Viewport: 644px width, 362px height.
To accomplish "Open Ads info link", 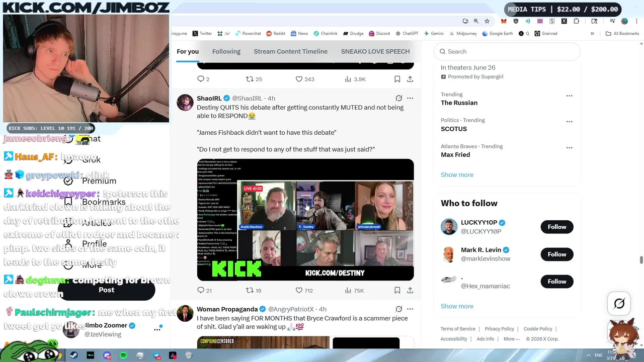I will click(x=485, y=339).
